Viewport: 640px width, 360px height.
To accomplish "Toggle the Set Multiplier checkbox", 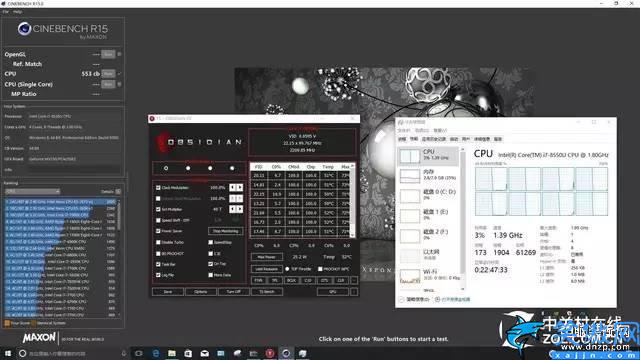I will point(158,209).
